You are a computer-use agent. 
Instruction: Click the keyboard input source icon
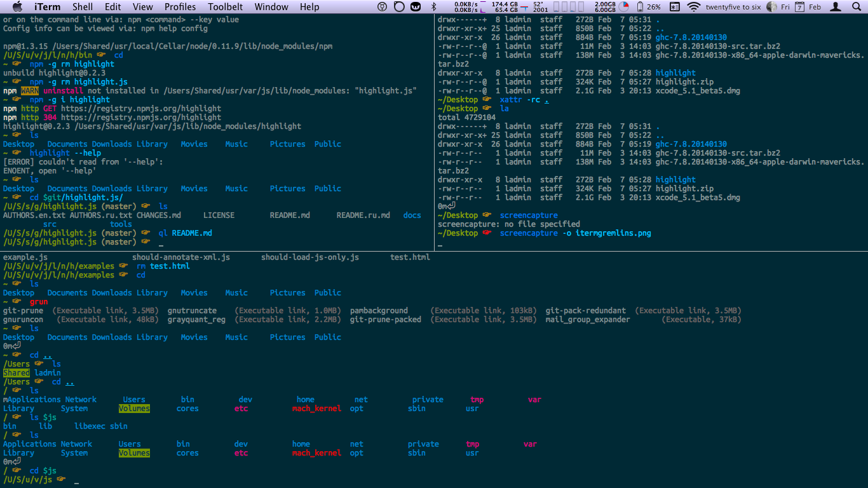[x=675, y=7]
